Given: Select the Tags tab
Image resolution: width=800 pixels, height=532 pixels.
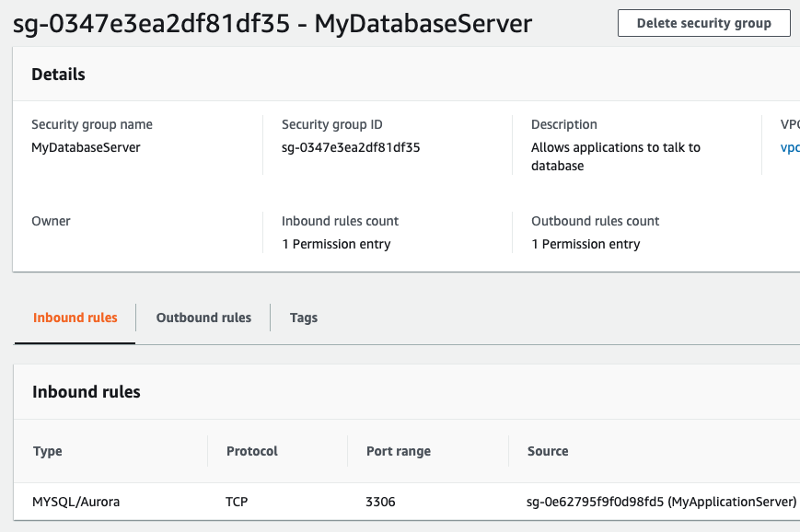Looking at the screenshot, I should [304, 318].
